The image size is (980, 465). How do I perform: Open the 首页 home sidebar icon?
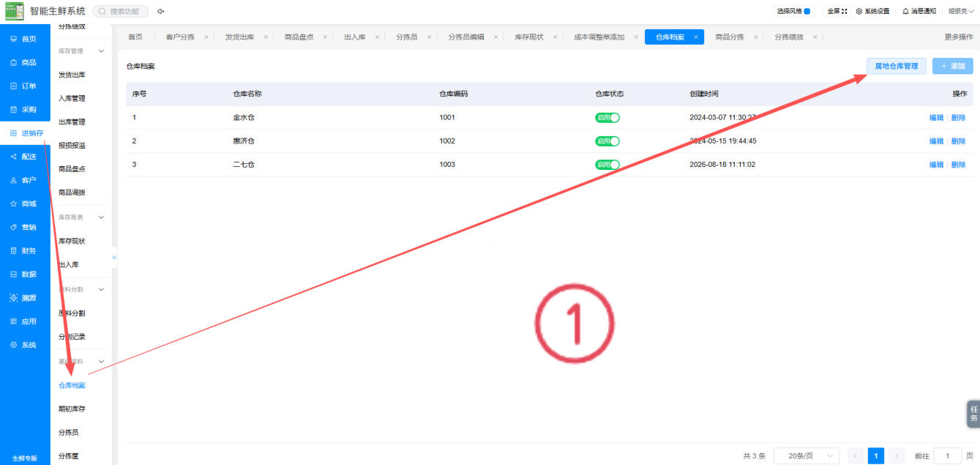click(13, 39)
